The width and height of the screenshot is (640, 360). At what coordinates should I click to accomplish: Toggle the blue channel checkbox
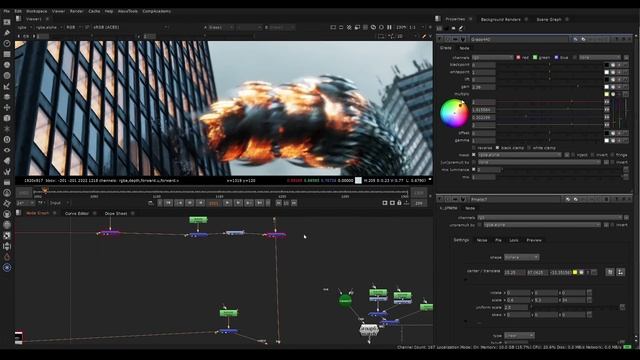point(556,58)
